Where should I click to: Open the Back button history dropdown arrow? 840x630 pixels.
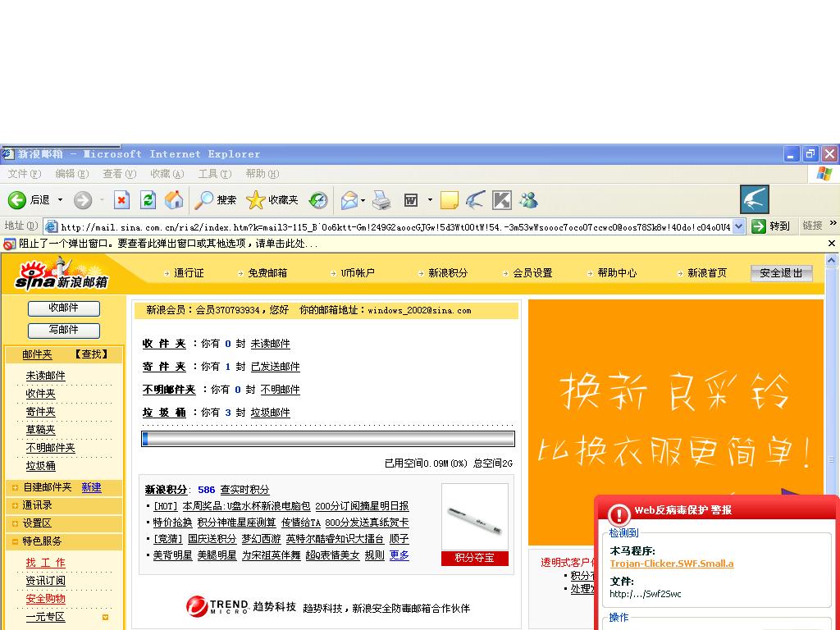click(x=60, y=200)
